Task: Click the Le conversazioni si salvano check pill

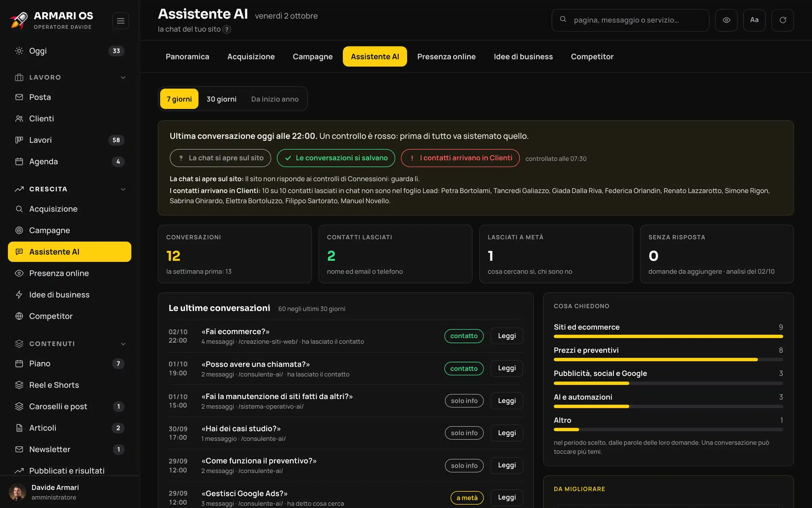Action: pyautogui.click(x=336, y=158)
